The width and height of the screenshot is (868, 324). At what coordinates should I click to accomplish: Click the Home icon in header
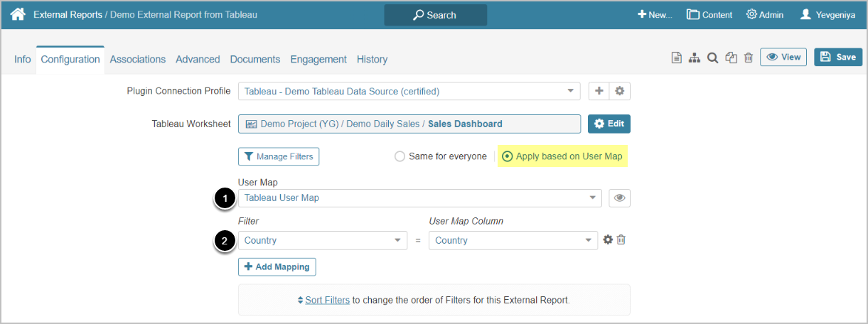(17, 14)
